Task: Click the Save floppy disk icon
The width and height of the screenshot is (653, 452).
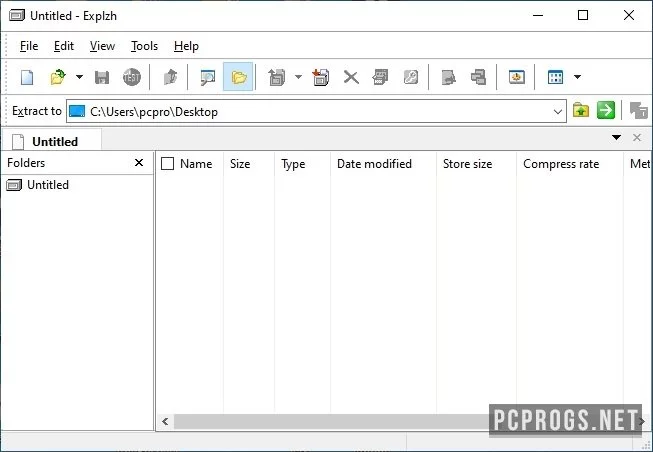Action: pyautogui.click(x=102, y=77)
